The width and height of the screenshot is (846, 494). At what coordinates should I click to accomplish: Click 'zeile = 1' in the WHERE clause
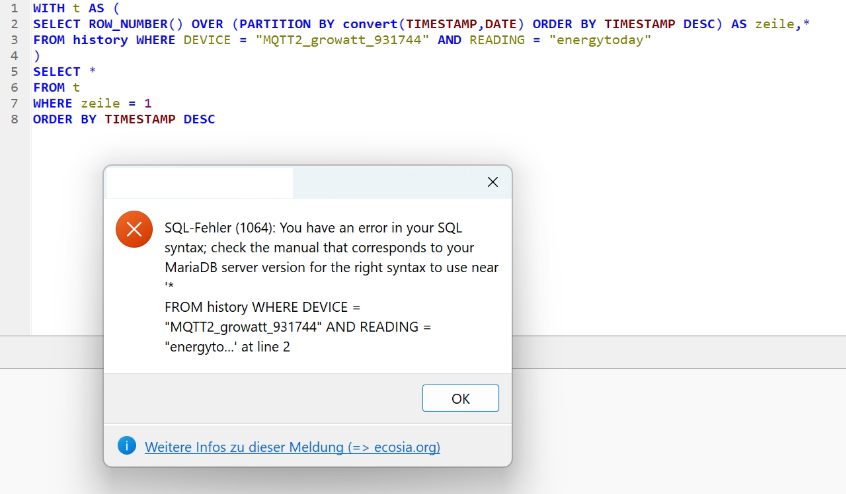tap(116, 104)
